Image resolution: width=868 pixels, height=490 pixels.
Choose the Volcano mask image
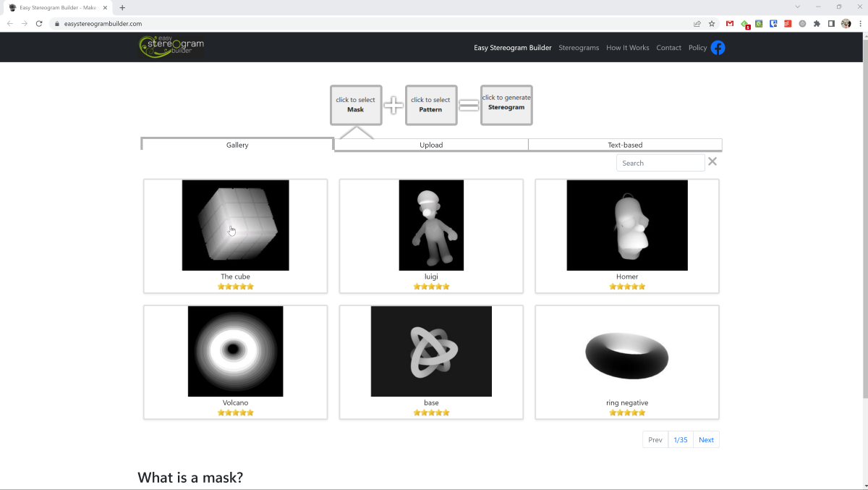tap(235, 351)
